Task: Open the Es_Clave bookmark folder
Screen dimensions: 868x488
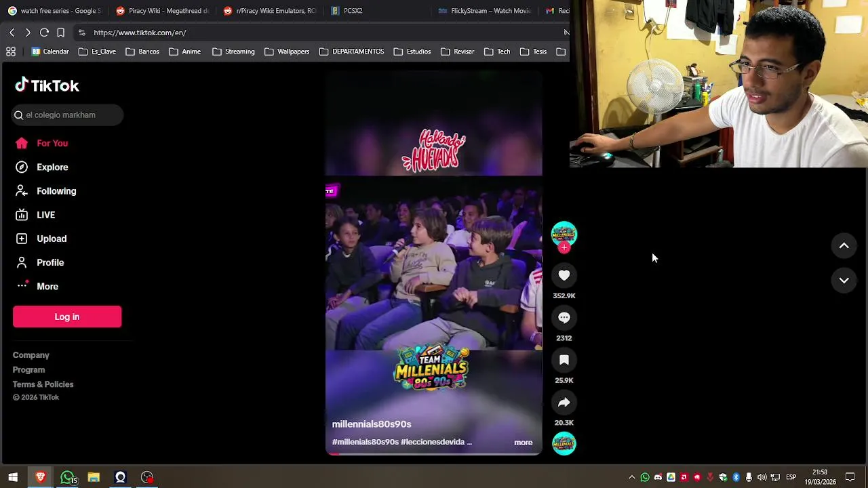Action: click(x=97, y=52)
